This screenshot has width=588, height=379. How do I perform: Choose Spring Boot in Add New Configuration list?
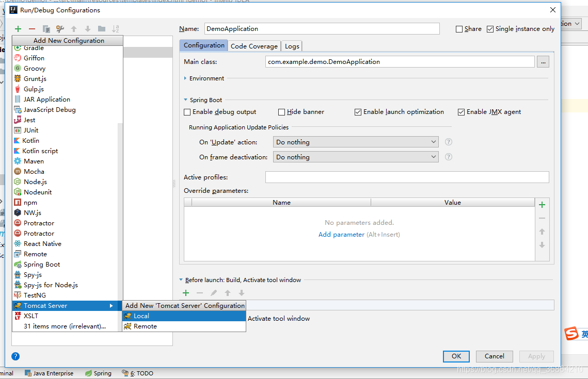[x=66, y=265]
